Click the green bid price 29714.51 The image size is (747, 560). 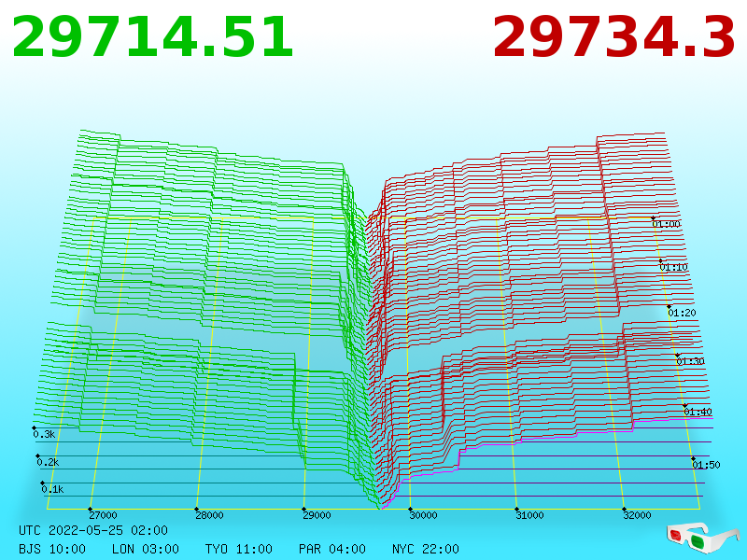point(152,37)
